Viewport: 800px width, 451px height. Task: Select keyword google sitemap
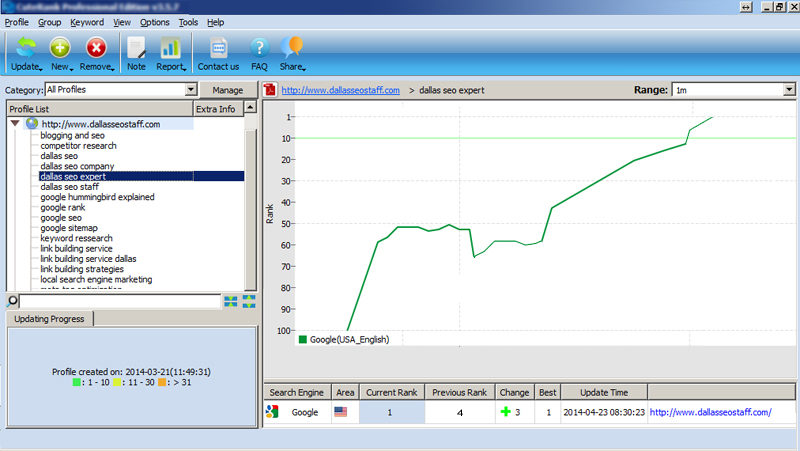69,228
